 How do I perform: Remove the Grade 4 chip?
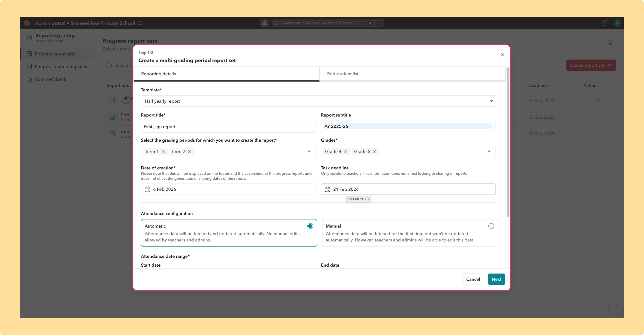tap(346, 151)
